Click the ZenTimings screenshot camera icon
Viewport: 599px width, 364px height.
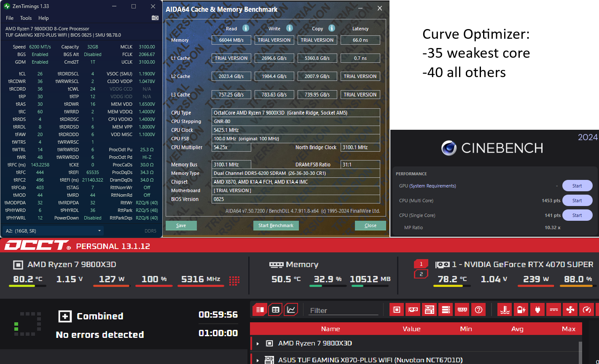pyautogui.click(x=155, y=18)
